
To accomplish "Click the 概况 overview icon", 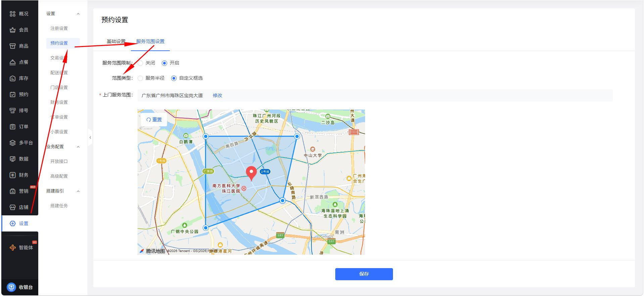I will point(12,14).
